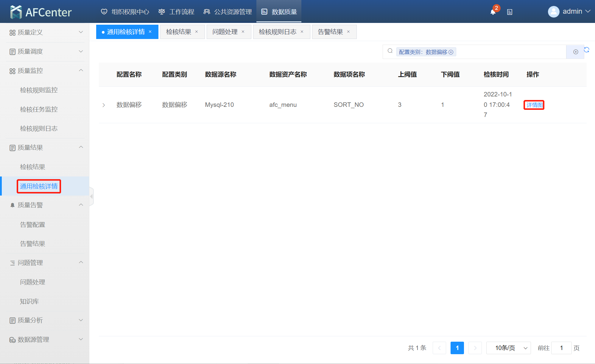Viewport: 595px width, 364px height.
Task: Click the notification bell icon
Action: click(493, 12)
